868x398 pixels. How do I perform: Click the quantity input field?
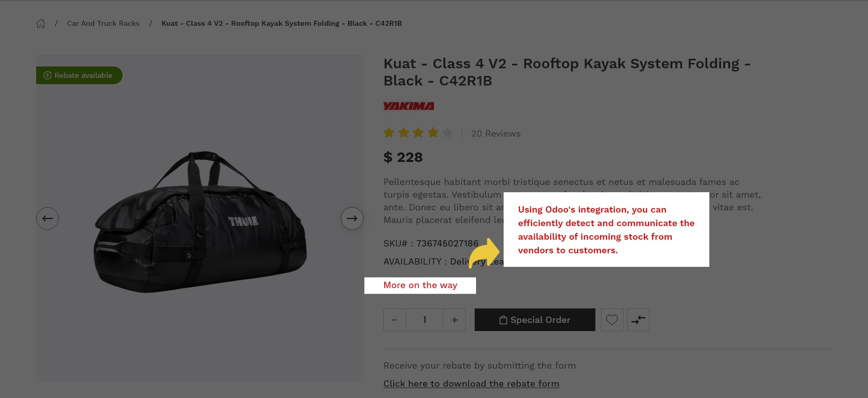[425, 320]
